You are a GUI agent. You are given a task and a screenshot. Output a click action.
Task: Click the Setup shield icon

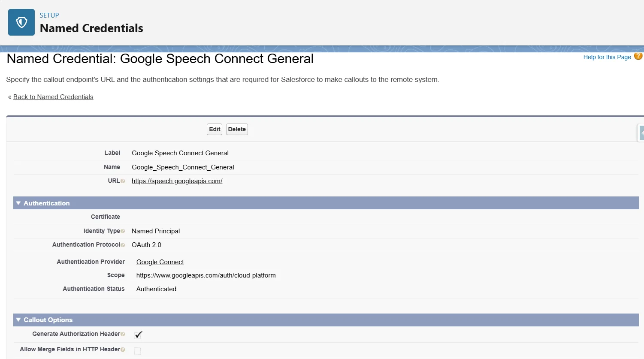click(x=21, y=22)
